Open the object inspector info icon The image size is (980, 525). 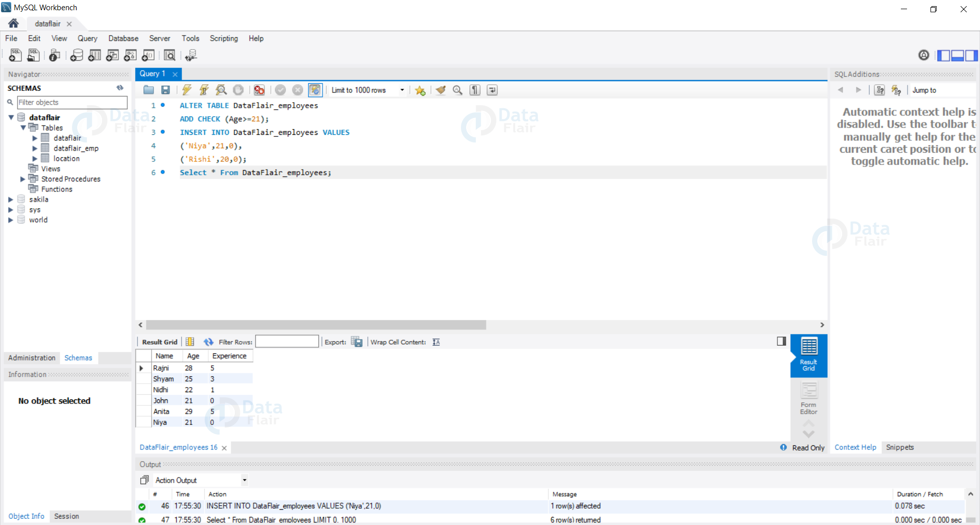(55, 55)
